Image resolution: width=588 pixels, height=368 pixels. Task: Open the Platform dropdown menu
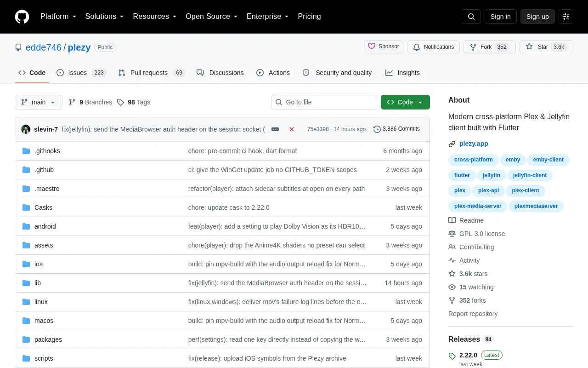tap(58, 17)
